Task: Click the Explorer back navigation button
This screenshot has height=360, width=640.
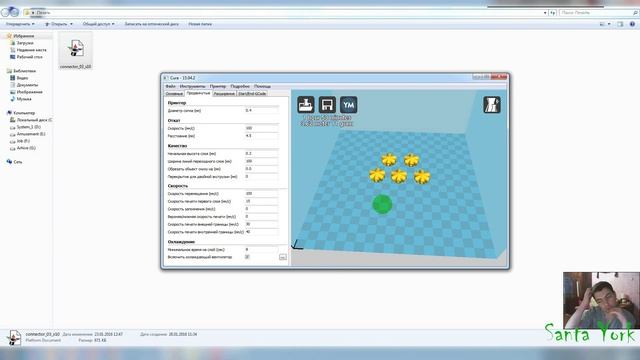Action: point(5,12)
